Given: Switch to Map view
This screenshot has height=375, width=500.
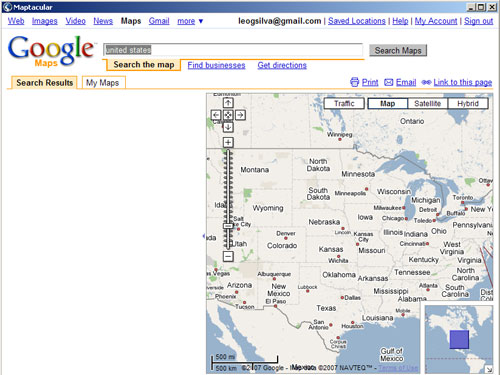Looking at the screenshot, I should 387,104.
